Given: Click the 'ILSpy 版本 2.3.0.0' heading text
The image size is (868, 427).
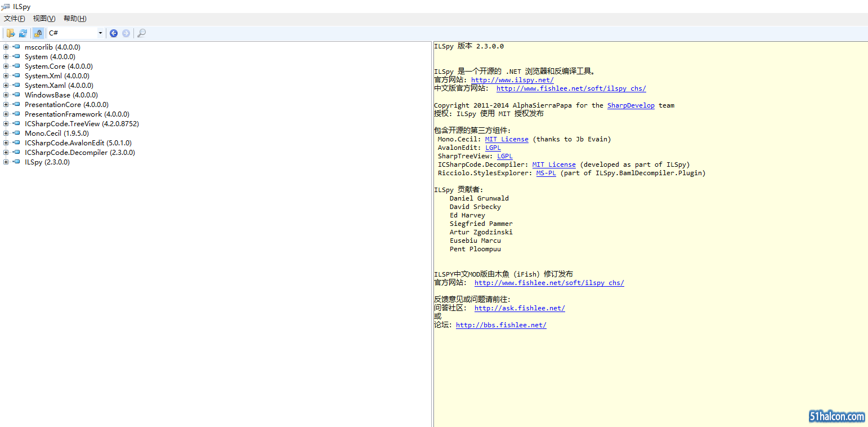Looking at the screenshot, I should [x=469, y=46].
